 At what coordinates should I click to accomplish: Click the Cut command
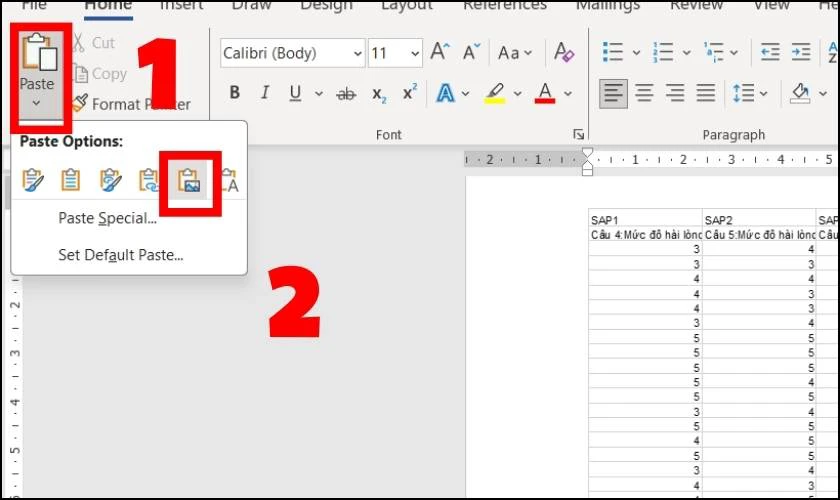[95, 43]
